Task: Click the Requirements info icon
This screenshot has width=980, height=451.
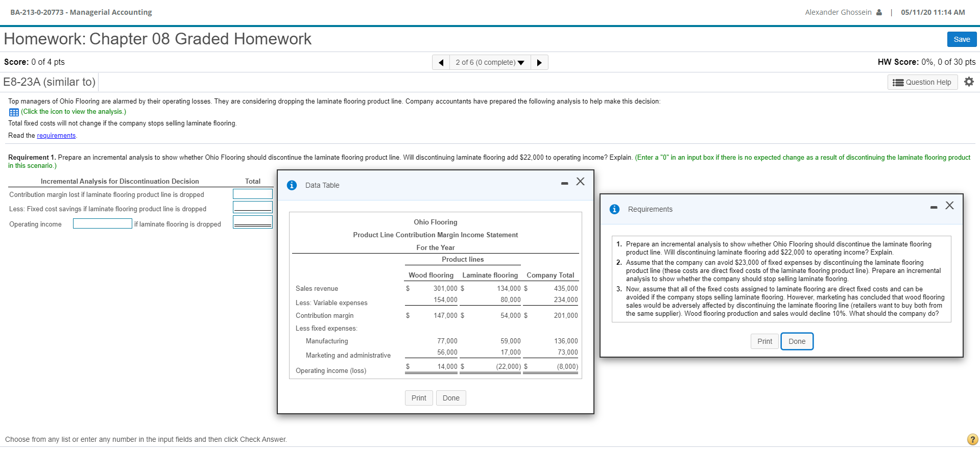Action: 614,209
